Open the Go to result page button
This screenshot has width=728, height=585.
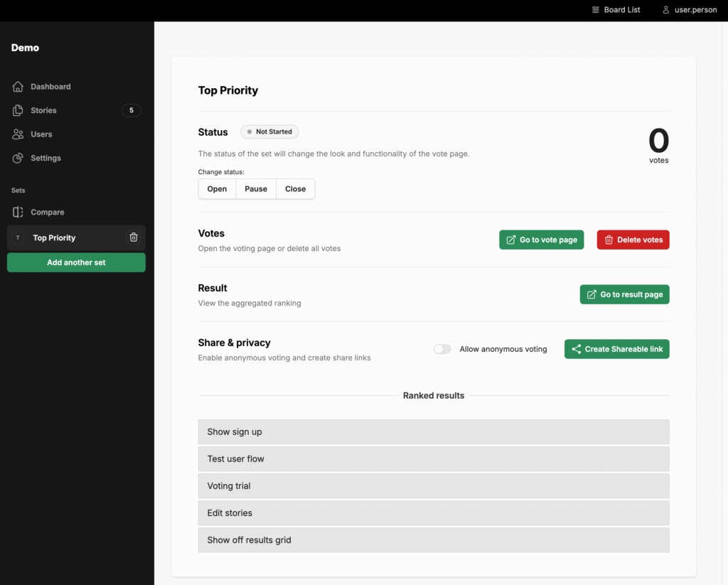(624, 294)
